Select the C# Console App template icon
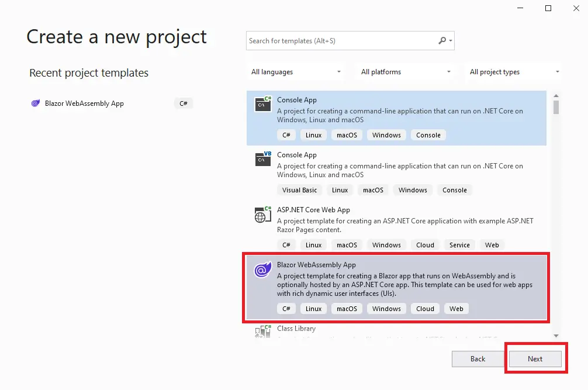The image size is (588, 390). [263, 104]
